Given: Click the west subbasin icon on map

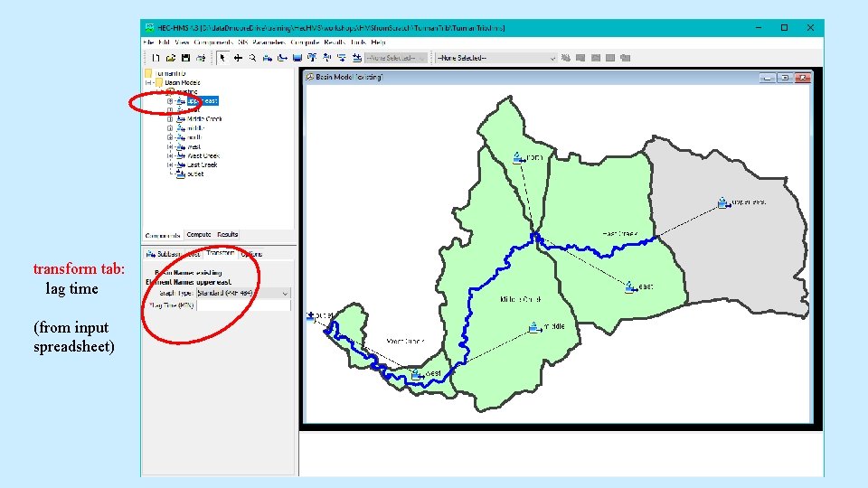Looking at the screenshot, I should (417, 374).
